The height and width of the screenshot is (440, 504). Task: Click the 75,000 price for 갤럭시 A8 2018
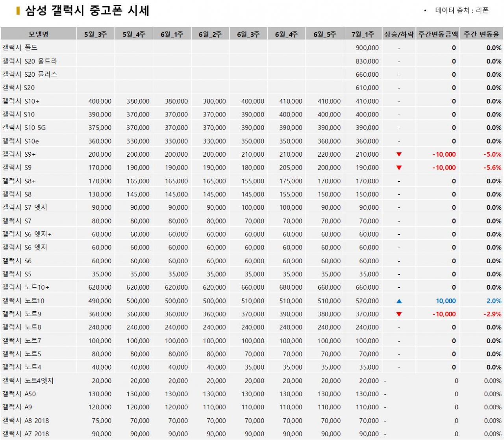(102, 421)
